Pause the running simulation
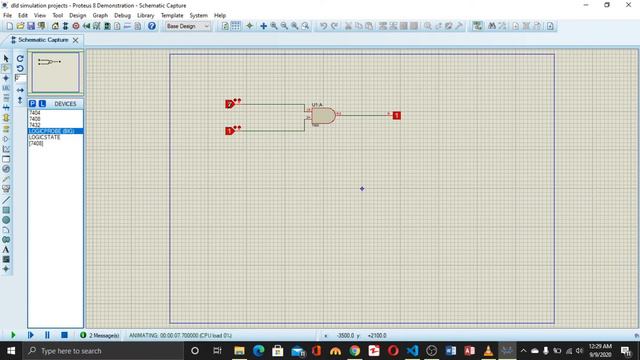This screenshot has height=360, width=640. point(47,335)
